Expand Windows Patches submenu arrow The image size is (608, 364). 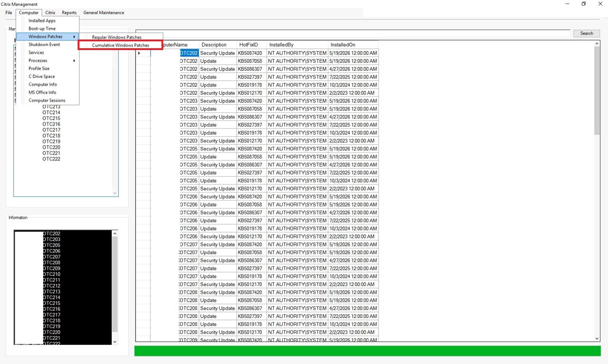(x=74, y=36)
